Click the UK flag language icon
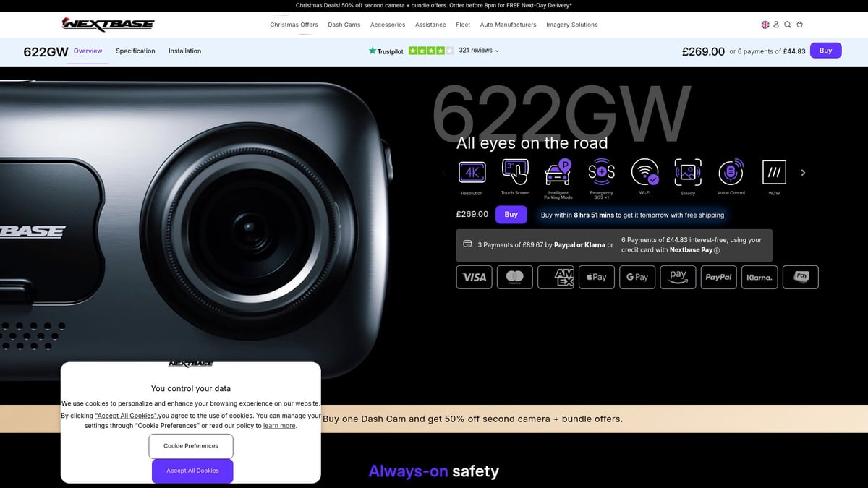 pyautogui.click(x=765, y=24)
